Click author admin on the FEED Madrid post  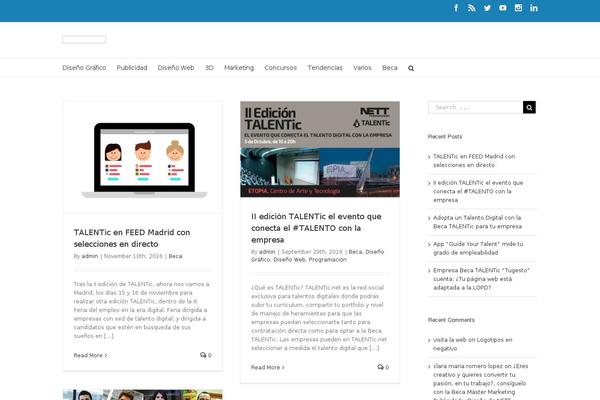point(90,256)
